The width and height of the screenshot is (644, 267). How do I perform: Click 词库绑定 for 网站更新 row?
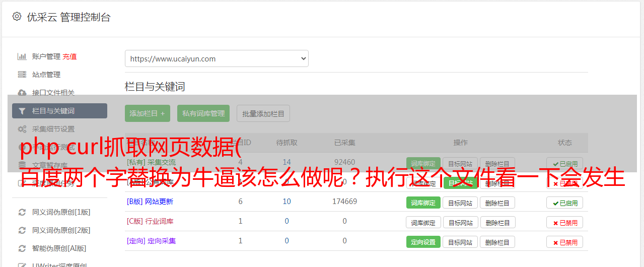point(423,203)
